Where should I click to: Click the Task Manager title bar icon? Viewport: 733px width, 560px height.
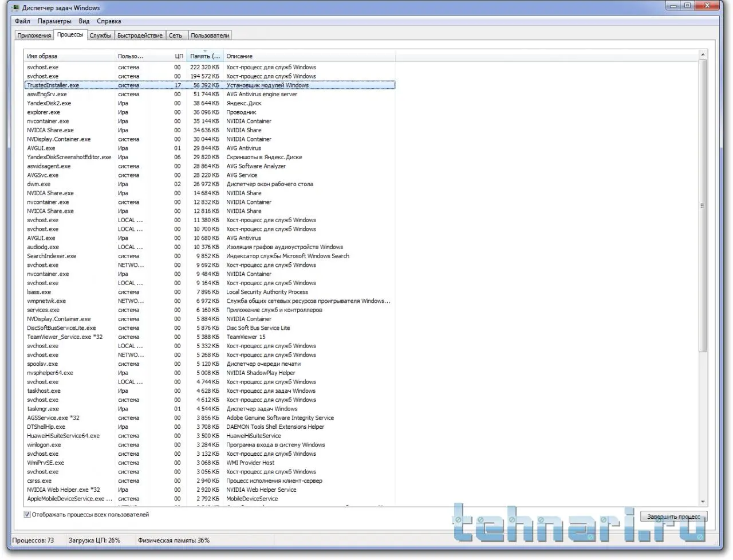15,7
